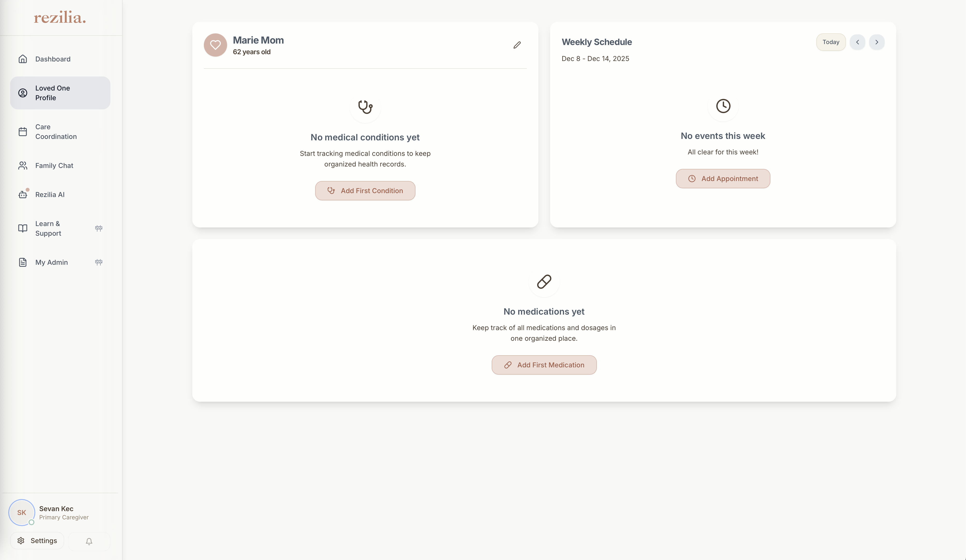The width and height of the screenshot is (966, 560).
Task: Click the SK user avatar
Action: coord(22,513)
